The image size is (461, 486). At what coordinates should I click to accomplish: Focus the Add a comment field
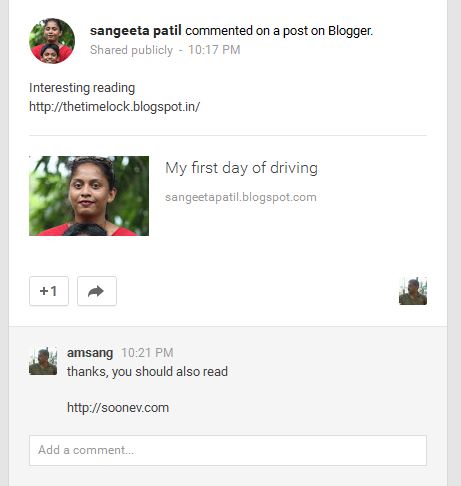pos(228,450)
